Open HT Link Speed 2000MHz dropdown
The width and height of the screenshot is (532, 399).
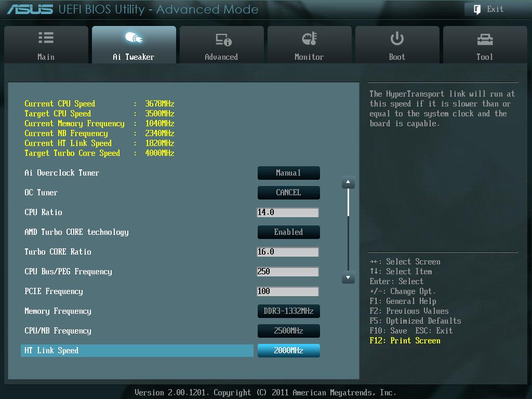289,351
